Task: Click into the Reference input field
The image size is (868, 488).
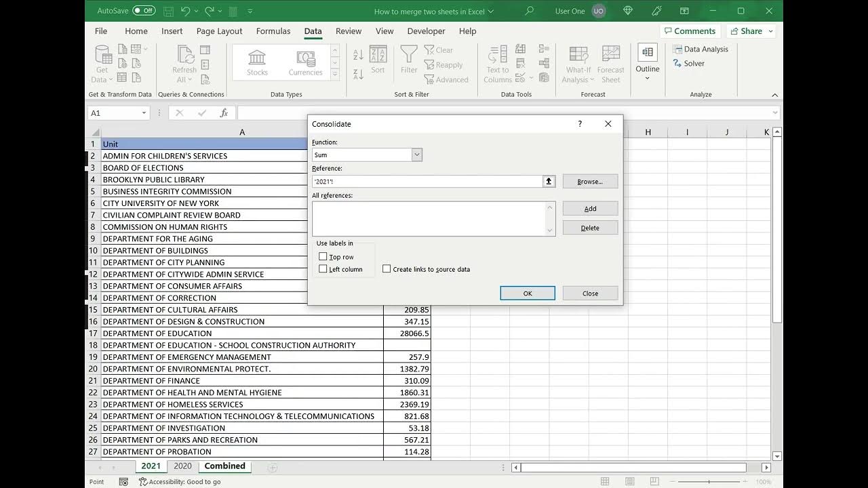Action: click(427, 182)
